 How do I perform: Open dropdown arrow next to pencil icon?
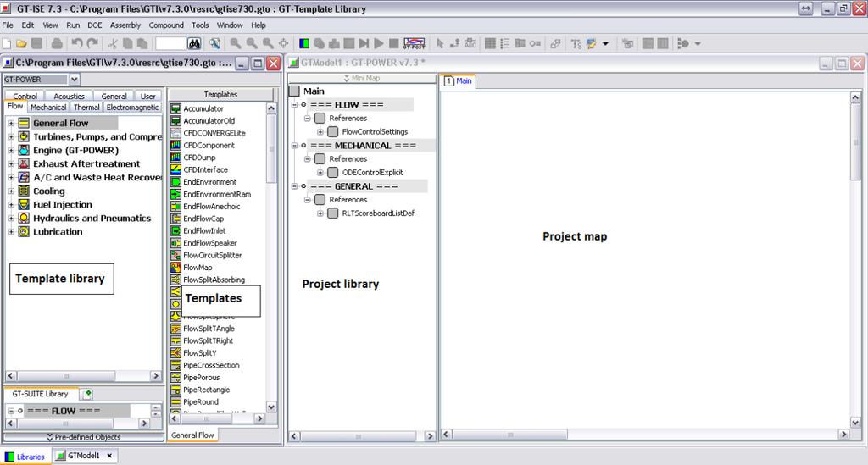605,43
